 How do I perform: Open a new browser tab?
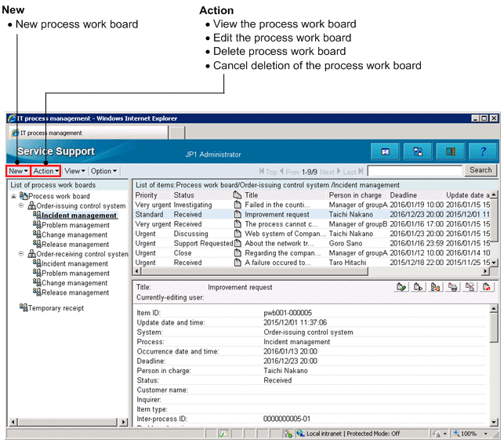177,133
